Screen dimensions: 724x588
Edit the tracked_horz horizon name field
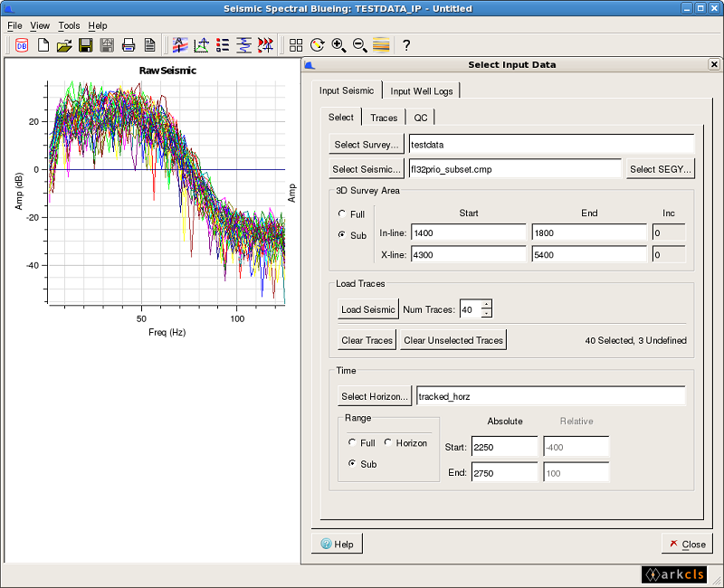(550, 395)
